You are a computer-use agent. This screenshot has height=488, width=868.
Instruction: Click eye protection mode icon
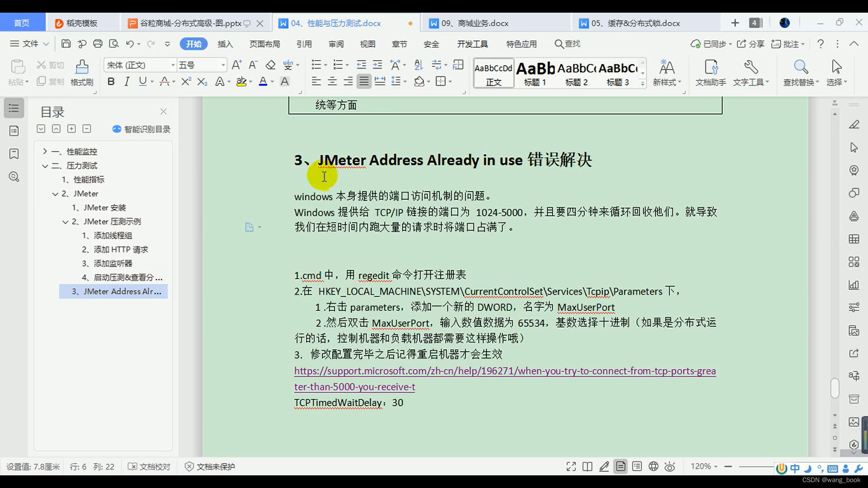670,466
